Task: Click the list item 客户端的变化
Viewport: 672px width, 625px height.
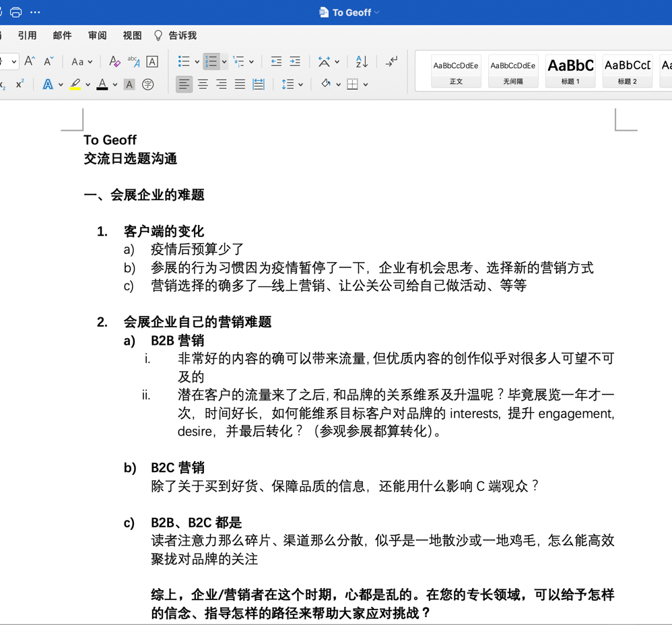Action: pyautogui.click(x=164, y=232)
